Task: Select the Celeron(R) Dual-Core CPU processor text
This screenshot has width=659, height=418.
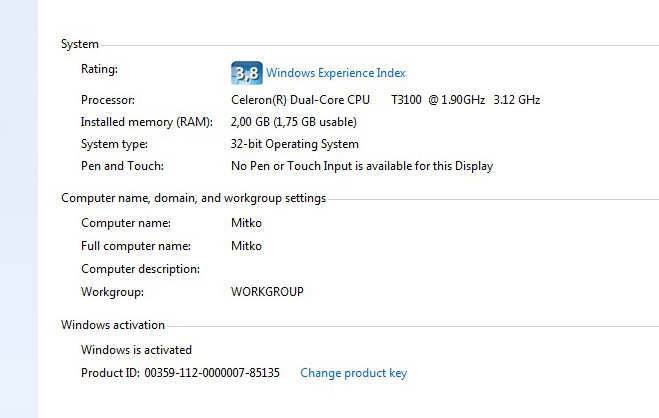Action: tap(300, 100)
